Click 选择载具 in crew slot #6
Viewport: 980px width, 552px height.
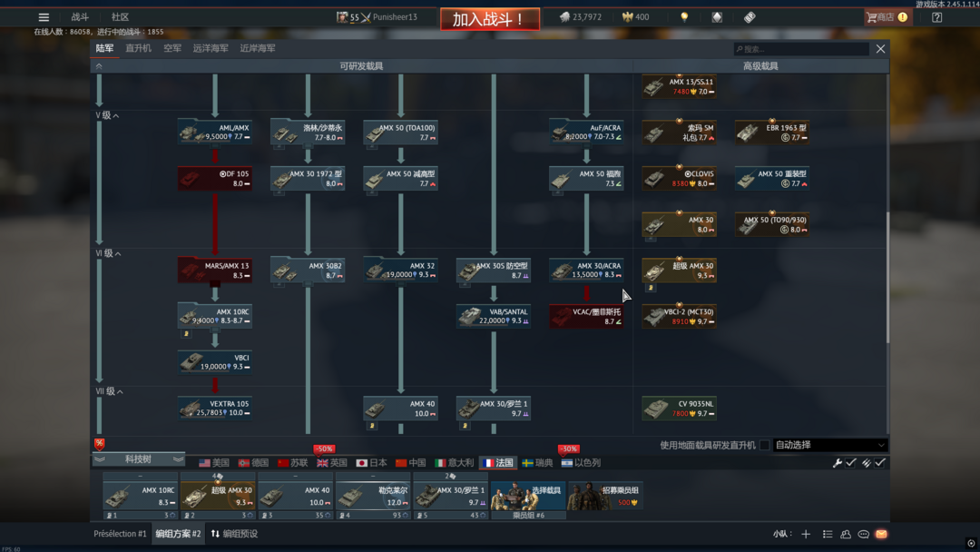[528, 496]
